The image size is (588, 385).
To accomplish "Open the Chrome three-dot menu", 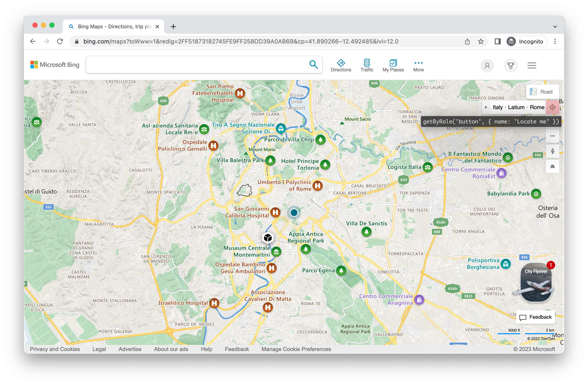I will click(x=555, y=41).
